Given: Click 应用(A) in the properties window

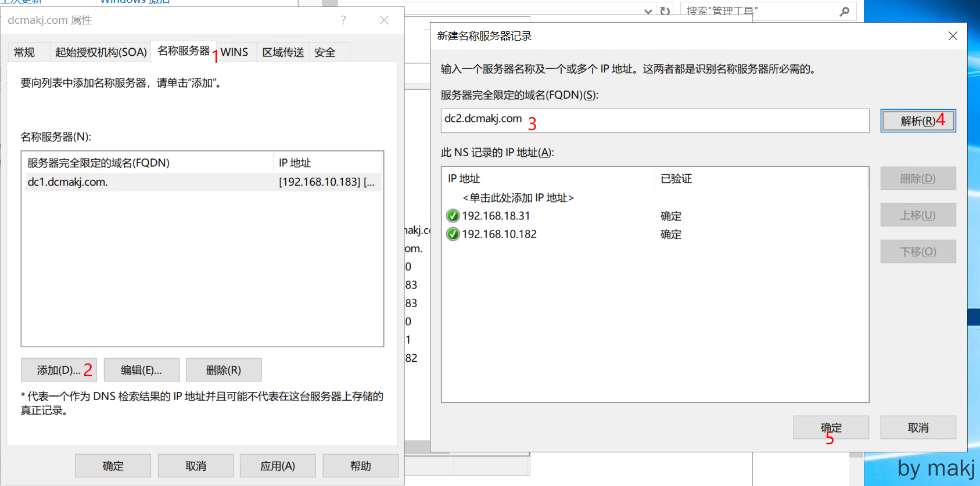Looking at the screenshot, I should point(278,466).
